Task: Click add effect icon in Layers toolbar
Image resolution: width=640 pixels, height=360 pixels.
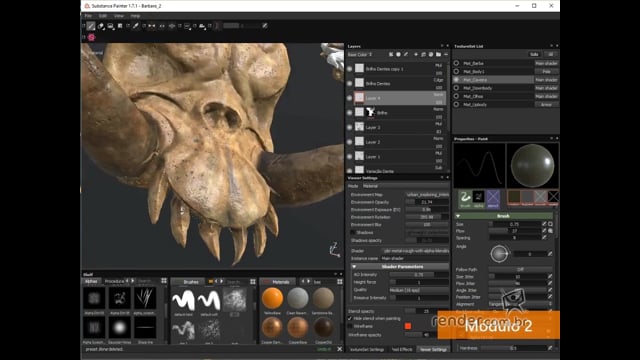Action: click(391, 54)
